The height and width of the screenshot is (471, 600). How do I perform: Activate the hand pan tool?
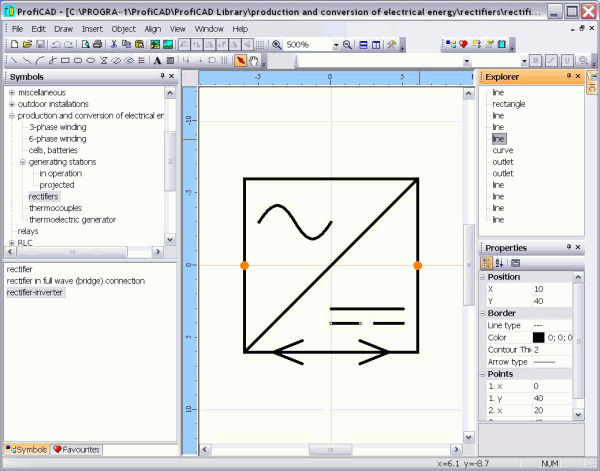pyautogui.click(x=253, y=60)
